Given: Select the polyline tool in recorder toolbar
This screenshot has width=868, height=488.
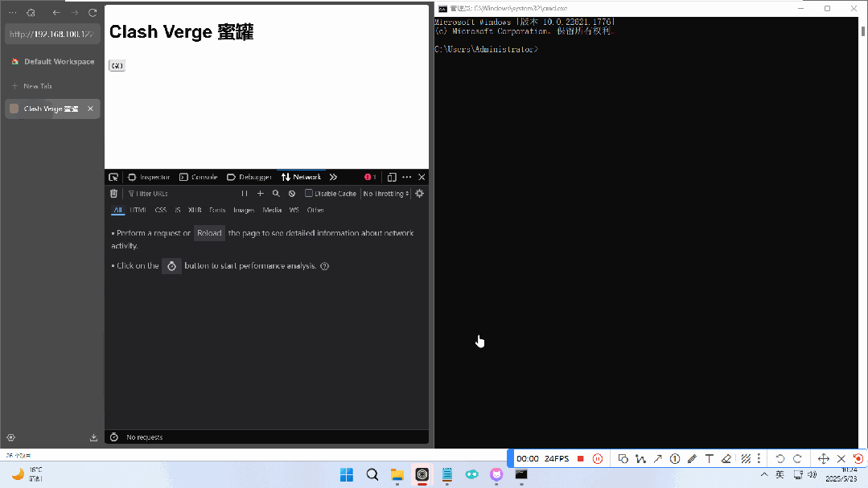Looking at the screenshot, I should (640, 459).
